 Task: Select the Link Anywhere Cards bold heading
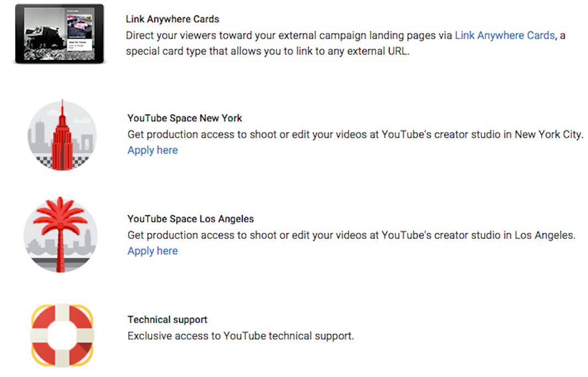(x=172, y=19)
